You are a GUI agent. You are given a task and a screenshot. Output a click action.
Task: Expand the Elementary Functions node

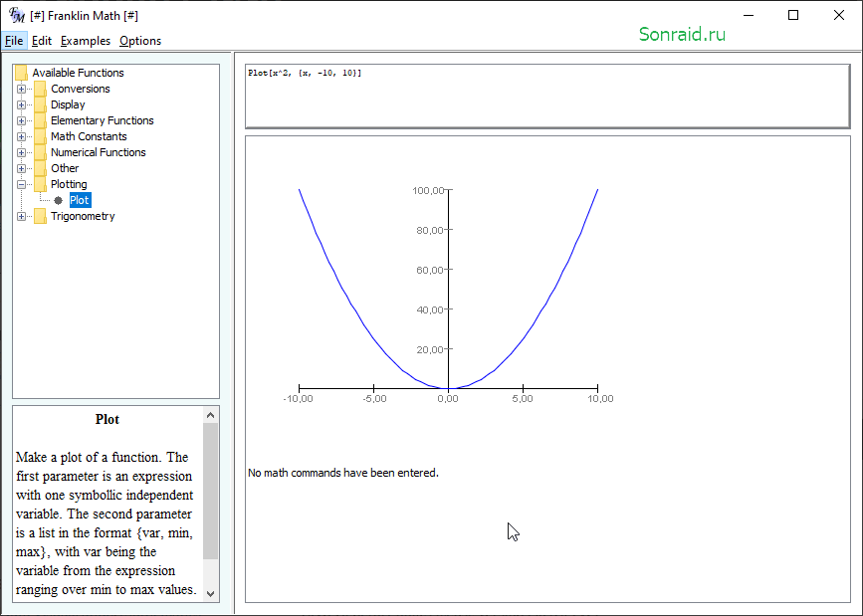[x=21, y=120]
